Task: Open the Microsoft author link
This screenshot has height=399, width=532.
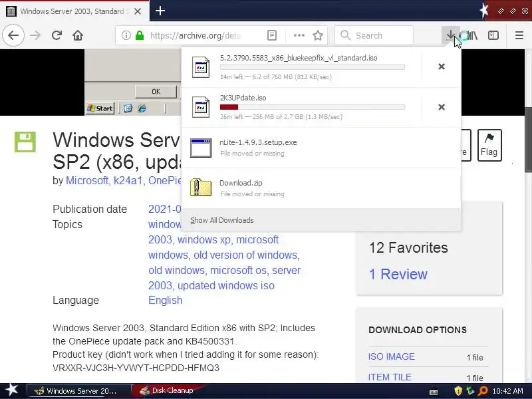Action: point(87,180)
